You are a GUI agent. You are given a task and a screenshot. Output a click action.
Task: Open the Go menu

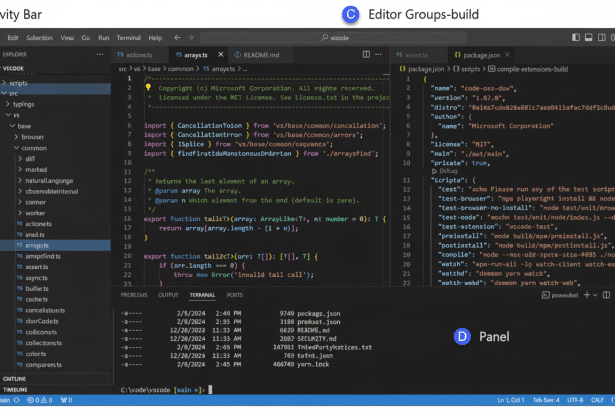coord(86,38)
